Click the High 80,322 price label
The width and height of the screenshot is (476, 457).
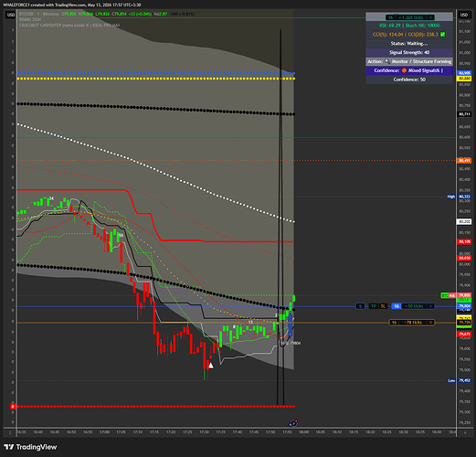coord(459,197)
